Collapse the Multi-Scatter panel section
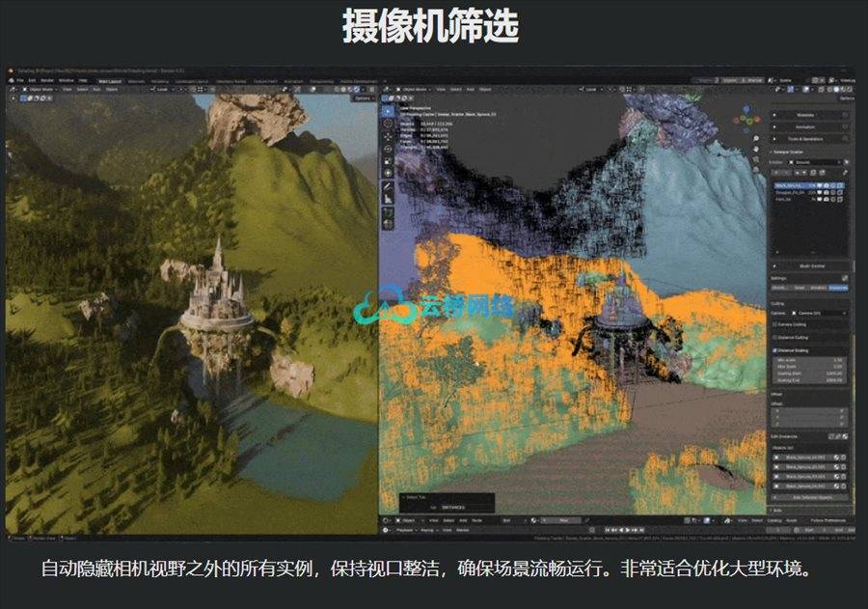The image size is (868, 609). (x=810, y=265)
